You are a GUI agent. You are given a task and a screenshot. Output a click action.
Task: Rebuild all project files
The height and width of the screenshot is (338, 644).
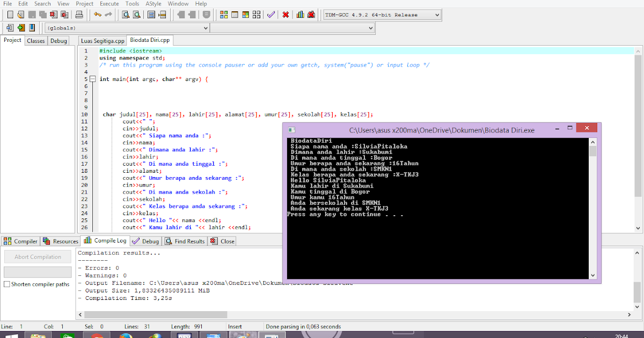click(255, 14)
